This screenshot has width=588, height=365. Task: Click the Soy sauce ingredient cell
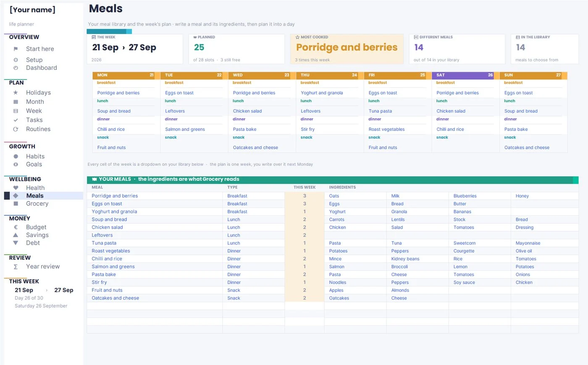480,283
